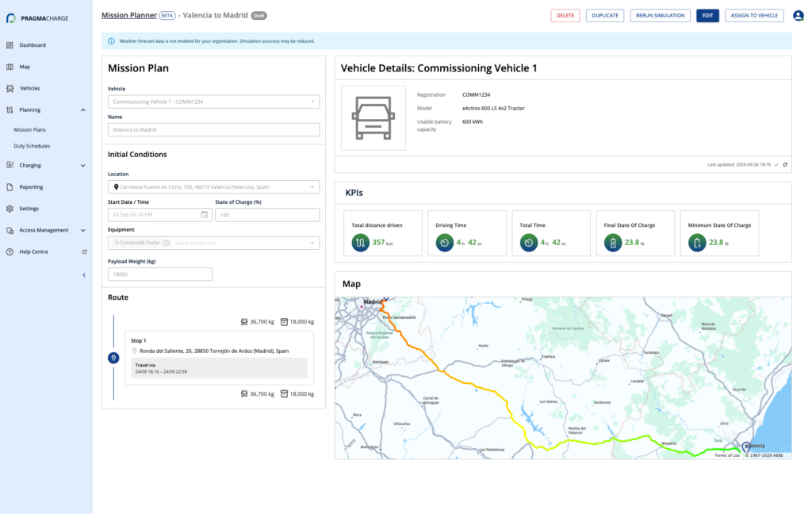This screenshot has height=514, width=812.
Task: Click the BETA badge
Action: (x=167, y=16)
